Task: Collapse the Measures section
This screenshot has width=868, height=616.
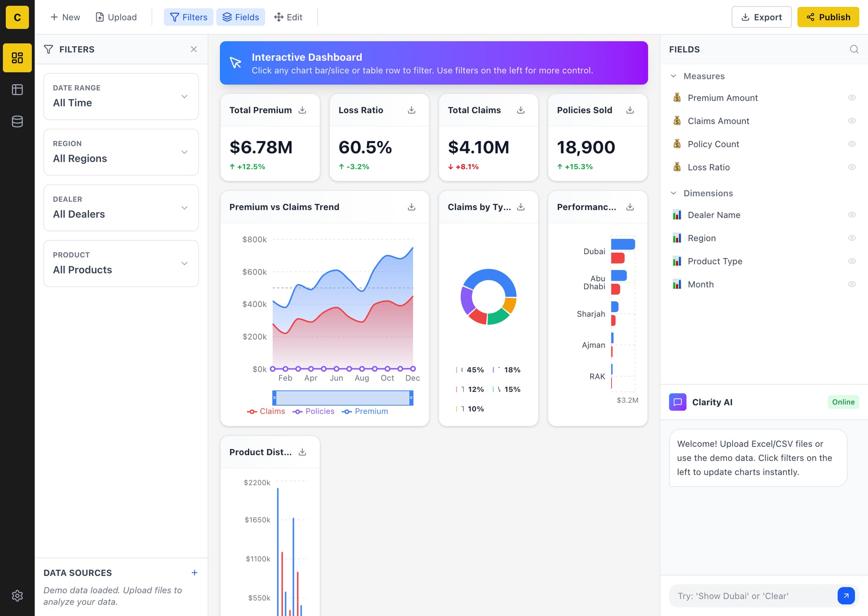Action: 674,76
